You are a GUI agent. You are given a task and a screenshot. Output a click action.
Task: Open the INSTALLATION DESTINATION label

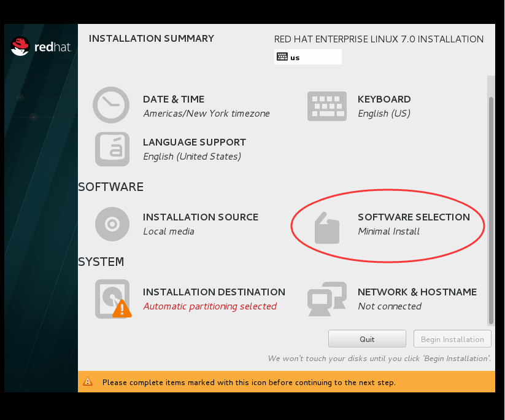coord(214,292)
